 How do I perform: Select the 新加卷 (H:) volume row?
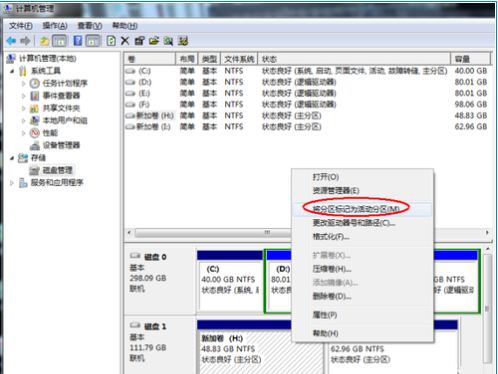pyautogui.click(x=307, y=116)
